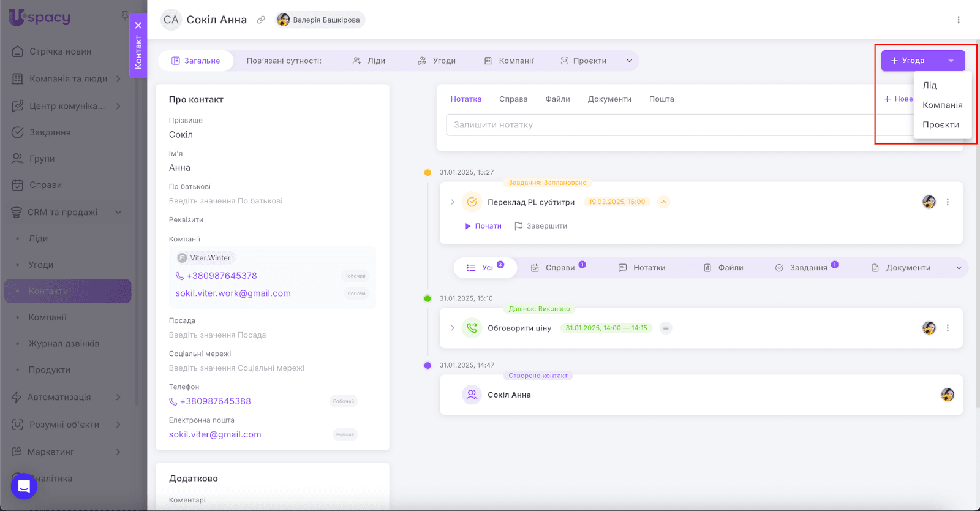Open the three-dot menu on Обговорити ціну
Viewport: 980px width, 511px height.
pos(948,328)
